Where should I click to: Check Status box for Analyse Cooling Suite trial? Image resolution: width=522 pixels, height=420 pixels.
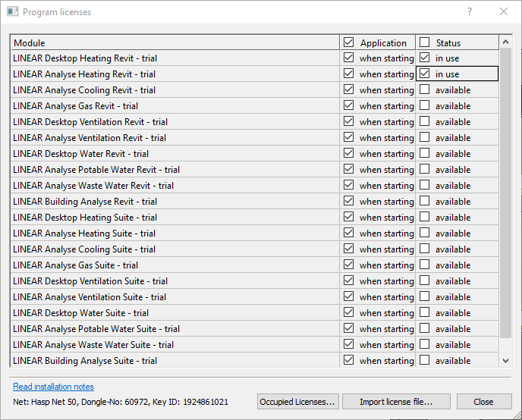(x=424, y=249)
